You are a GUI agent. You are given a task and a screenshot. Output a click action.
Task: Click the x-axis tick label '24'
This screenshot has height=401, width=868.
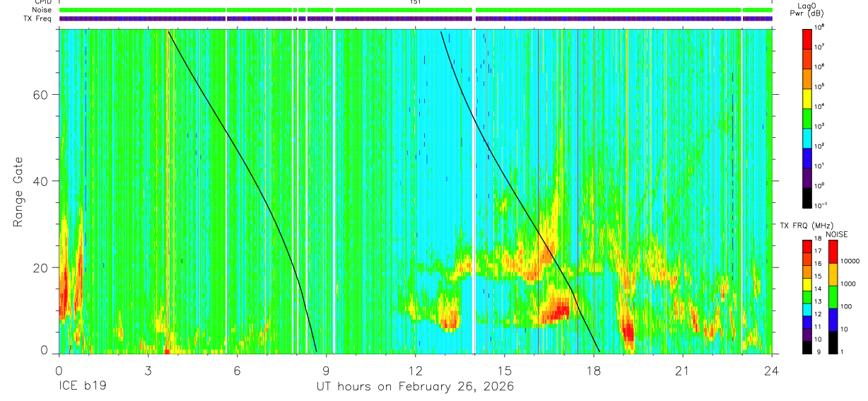(x=772, y=371)
